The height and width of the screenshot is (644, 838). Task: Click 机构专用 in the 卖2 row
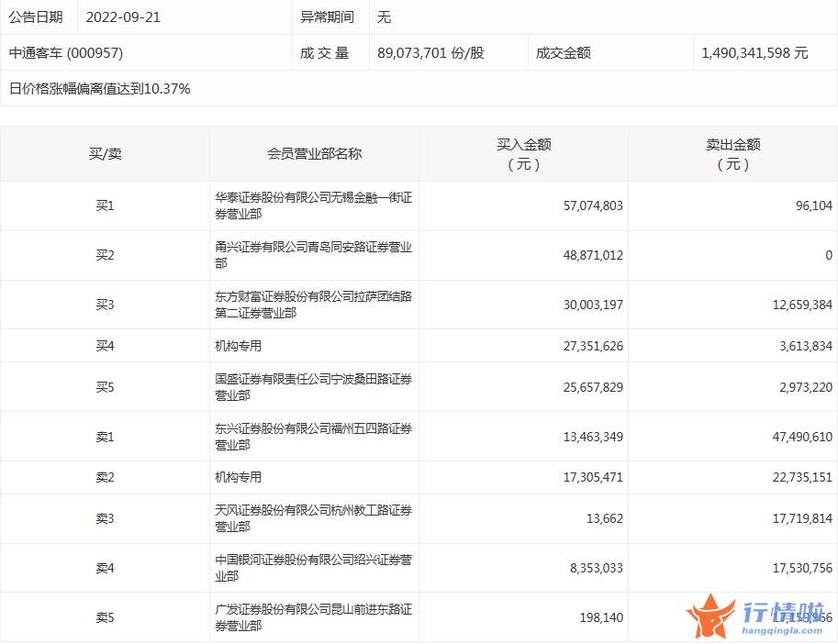239,477
